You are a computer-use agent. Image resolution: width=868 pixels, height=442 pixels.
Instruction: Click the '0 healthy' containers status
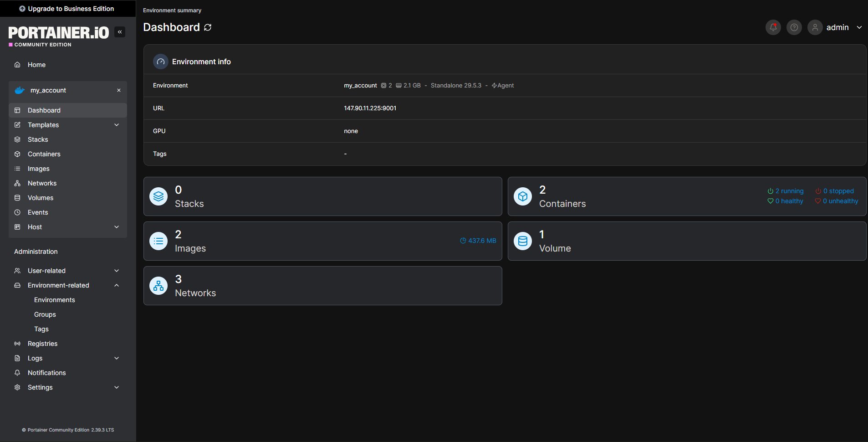[786, 201]
